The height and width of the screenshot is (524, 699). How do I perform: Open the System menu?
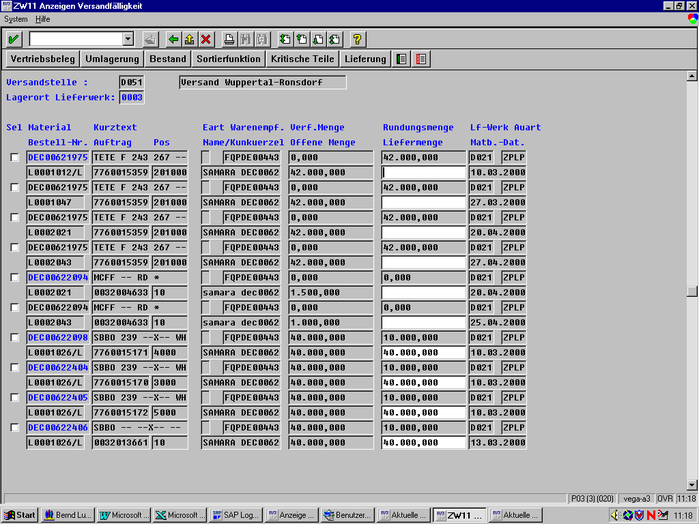pyautogui.click(x=16, y=19)
